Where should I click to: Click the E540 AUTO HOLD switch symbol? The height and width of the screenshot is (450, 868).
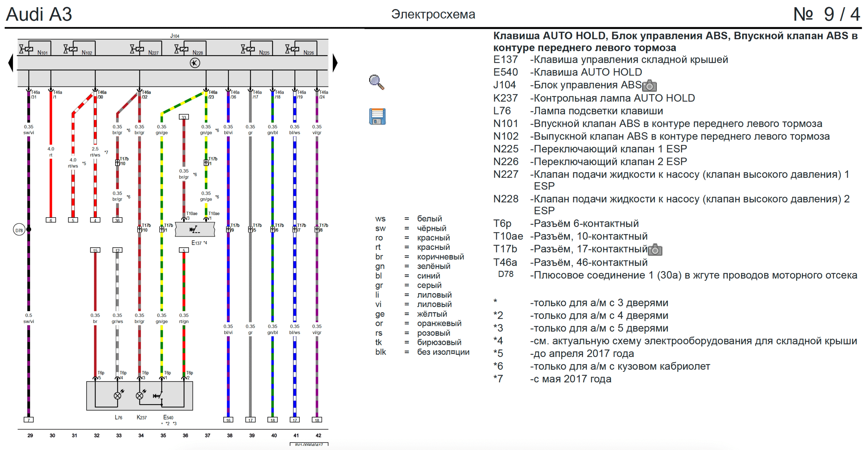(158, 396)
